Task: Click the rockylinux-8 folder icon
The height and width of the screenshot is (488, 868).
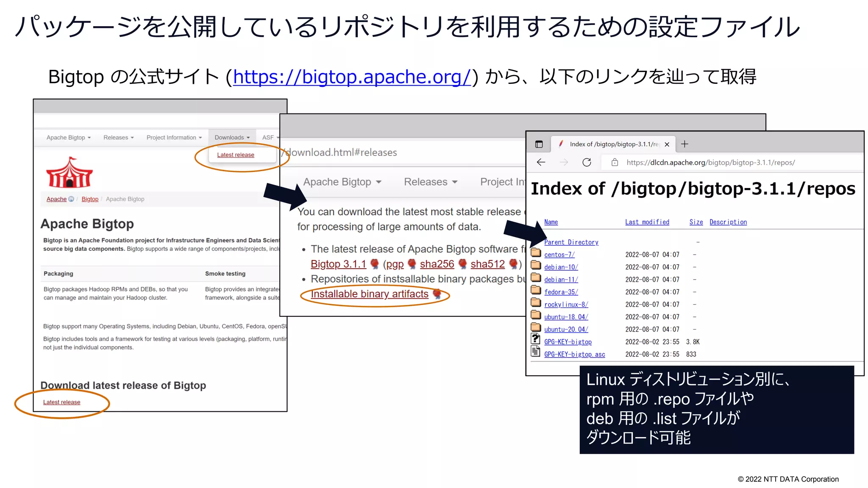Action: tap(536, 302)
